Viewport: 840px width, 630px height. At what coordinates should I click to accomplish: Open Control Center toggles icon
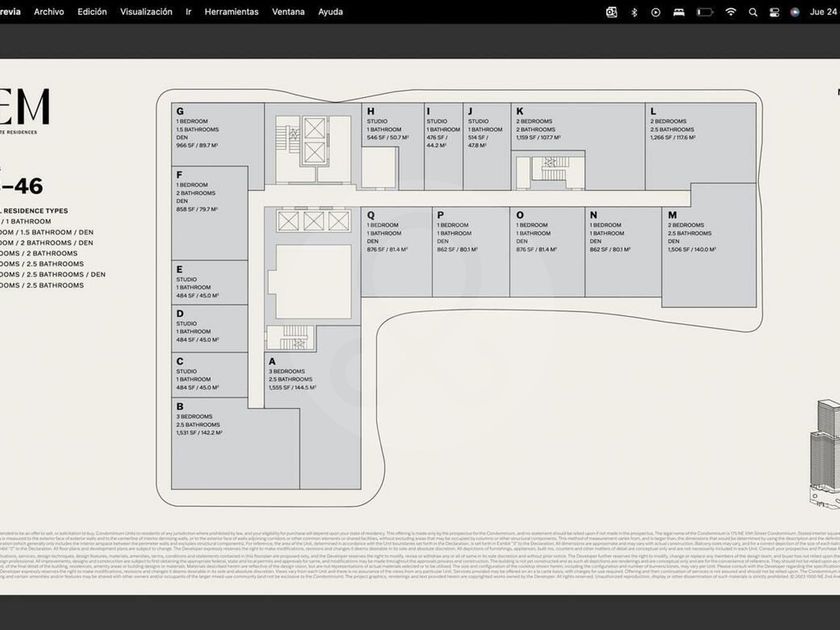[775, 12]
